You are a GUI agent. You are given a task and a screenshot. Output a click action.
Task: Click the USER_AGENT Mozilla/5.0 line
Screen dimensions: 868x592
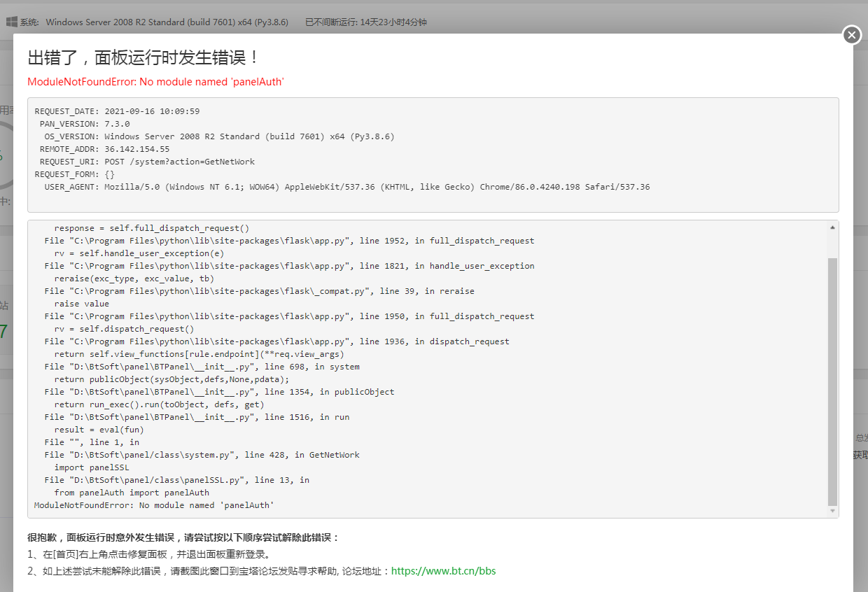pos(347,187)
